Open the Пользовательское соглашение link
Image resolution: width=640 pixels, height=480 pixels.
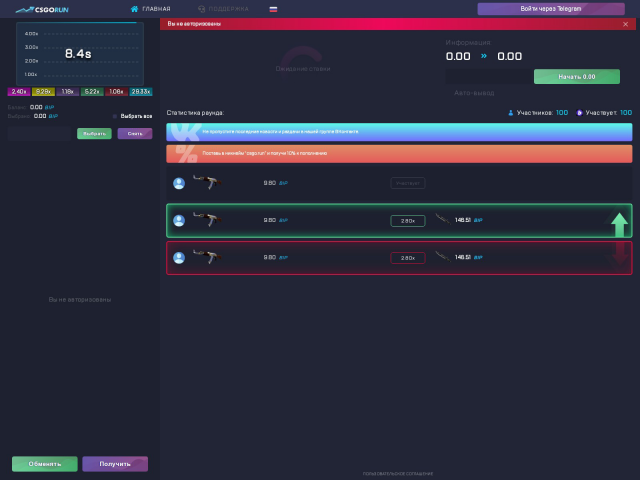coord(398,474)
